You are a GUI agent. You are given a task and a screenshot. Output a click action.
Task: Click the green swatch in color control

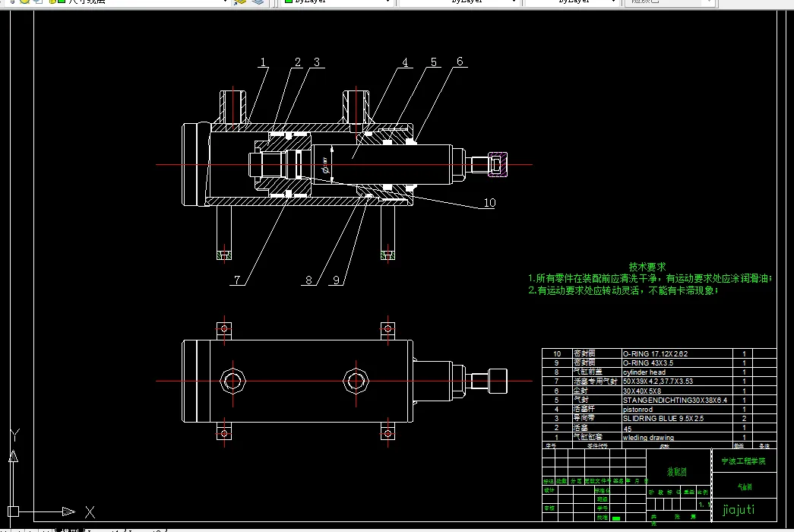(x=289, y=2)
